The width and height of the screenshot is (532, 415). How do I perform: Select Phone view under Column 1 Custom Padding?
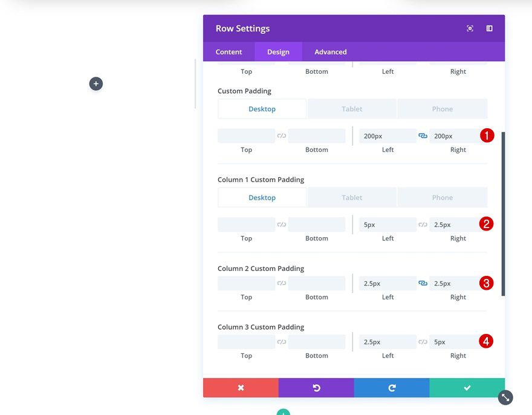(x=442, y=197)
